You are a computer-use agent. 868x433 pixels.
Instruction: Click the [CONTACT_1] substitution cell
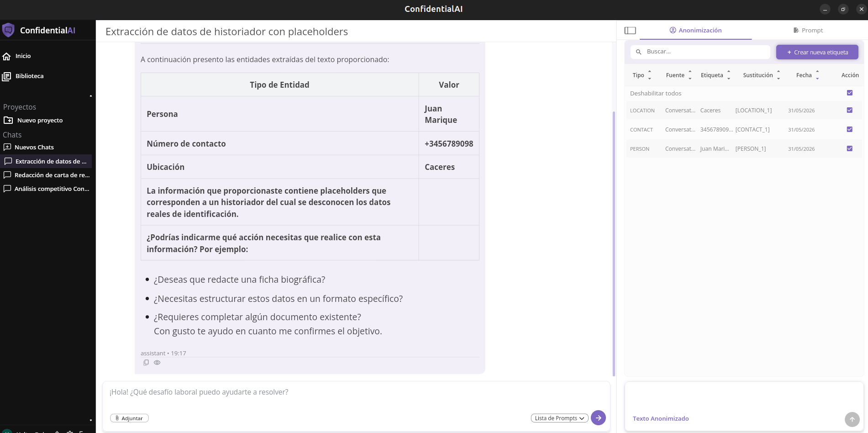[752, 130]
